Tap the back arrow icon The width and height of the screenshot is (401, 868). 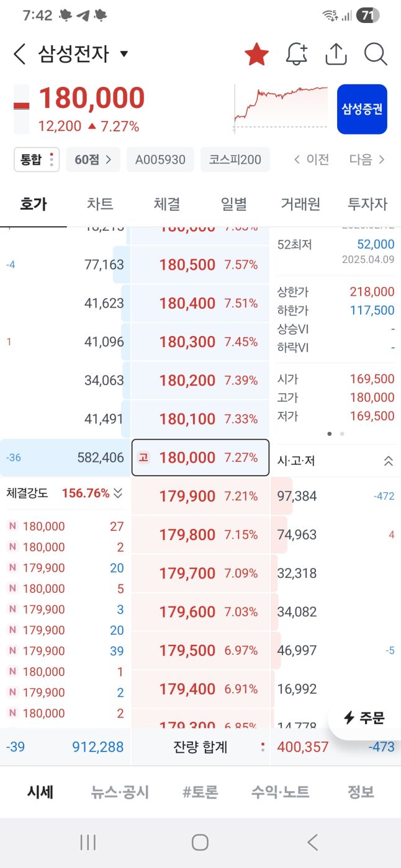click(x=20, y=55)
